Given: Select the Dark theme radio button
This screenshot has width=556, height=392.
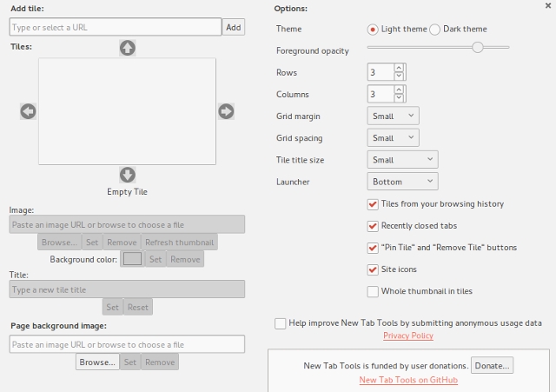Looking at the screenshot, I should click(x=434, y=30).
